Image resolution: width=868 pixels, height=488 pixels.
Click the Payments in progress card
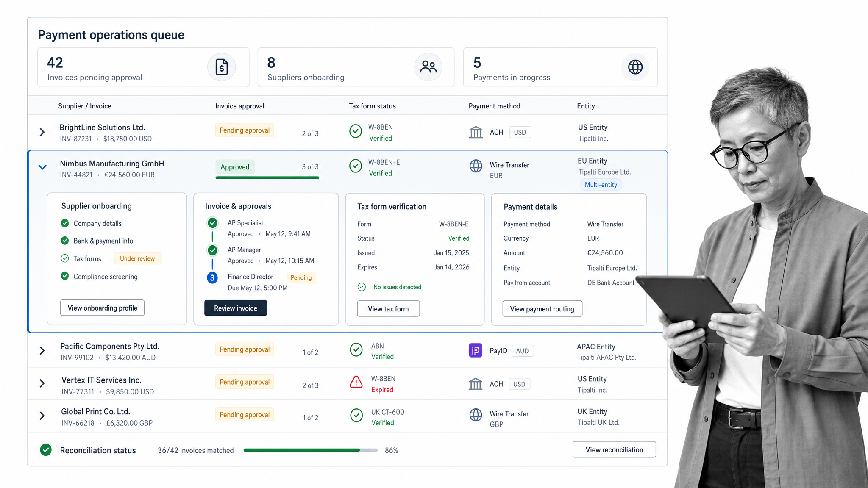click(x=560, y=67)
